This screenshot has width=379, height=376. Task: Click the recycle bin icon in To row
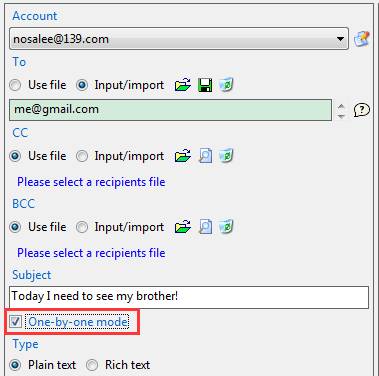pyautogui.click(x=226, y=85)
